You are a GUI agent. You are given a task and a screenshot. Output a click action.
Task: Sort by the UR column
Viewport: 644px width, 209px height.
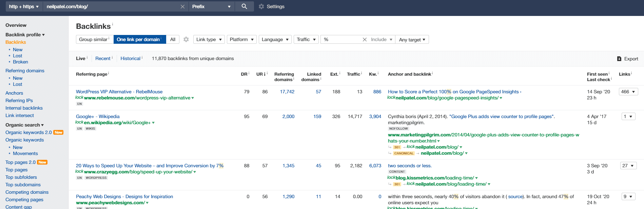point(261,74)
